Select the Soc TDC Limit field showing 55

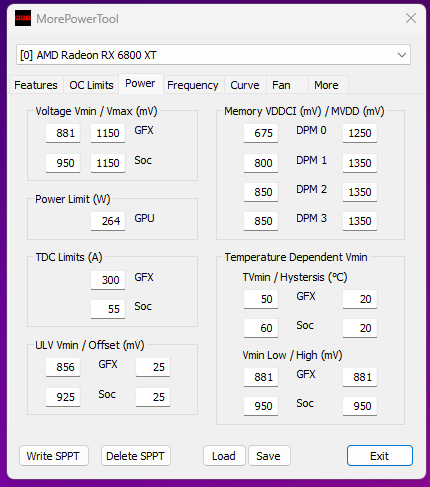108,309
